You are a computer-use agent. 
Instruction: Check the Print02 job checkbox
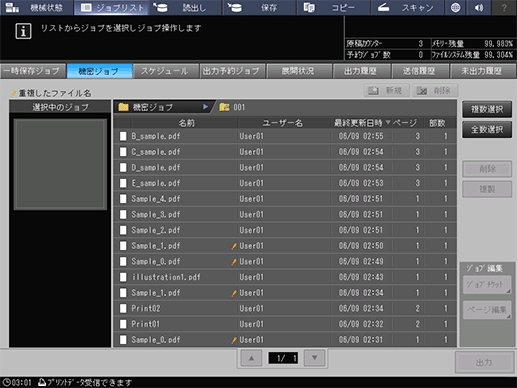click(123, 308)
